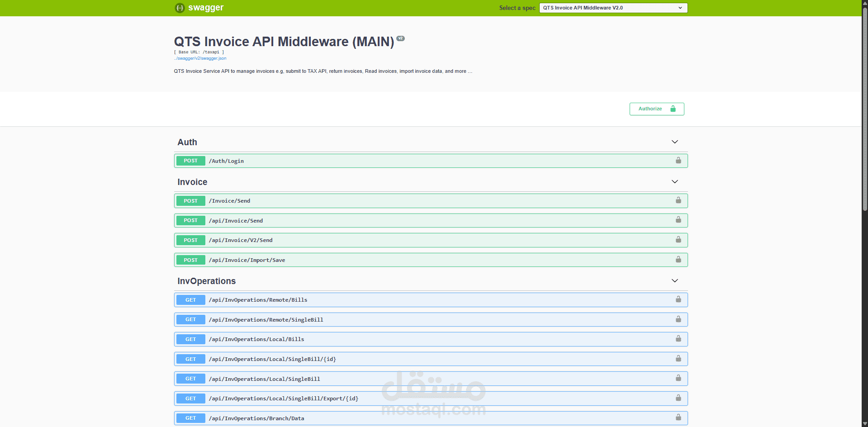Click the Swagger logo icon
The width and height of the screenshot is (868, 427).
(180, 8)
